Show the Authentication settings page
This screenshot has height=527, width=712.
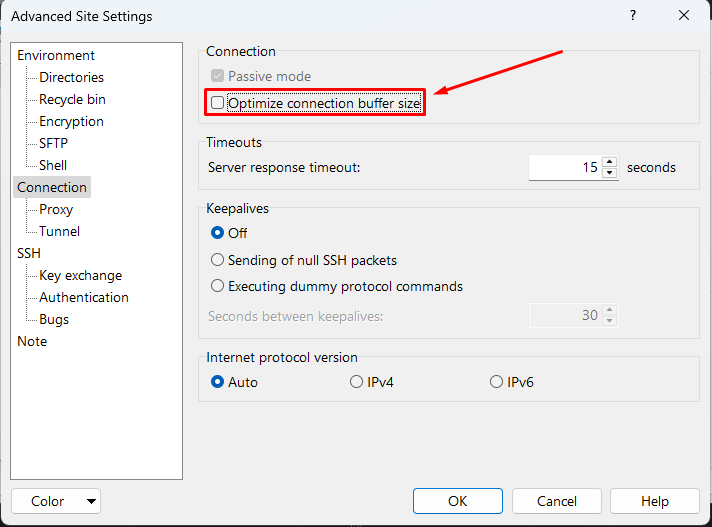coord(84,297)
